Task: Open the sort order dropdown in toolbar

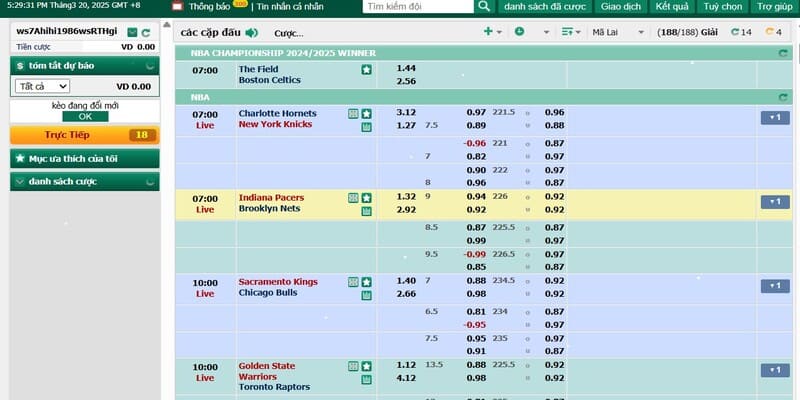Action: [x=571, y=32]
